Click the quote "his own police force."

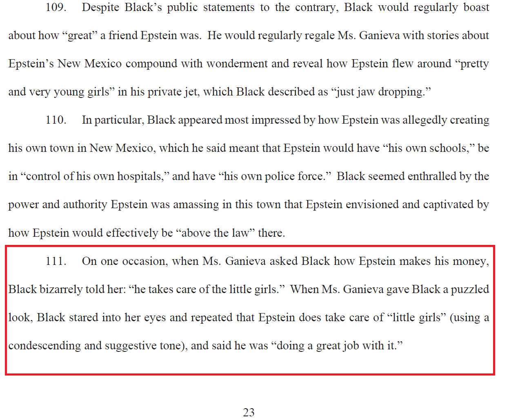[275, 176]
